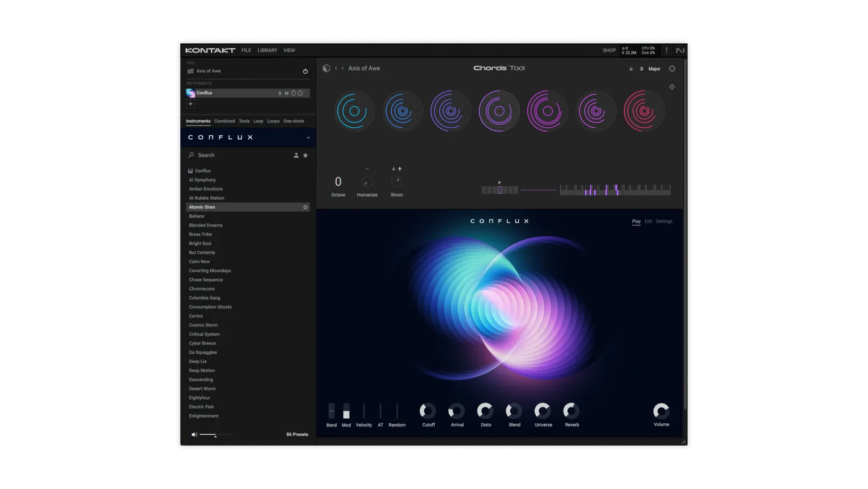Select the Instruments tab
Viewport: 868px width, 489px height.
(198, 121)
